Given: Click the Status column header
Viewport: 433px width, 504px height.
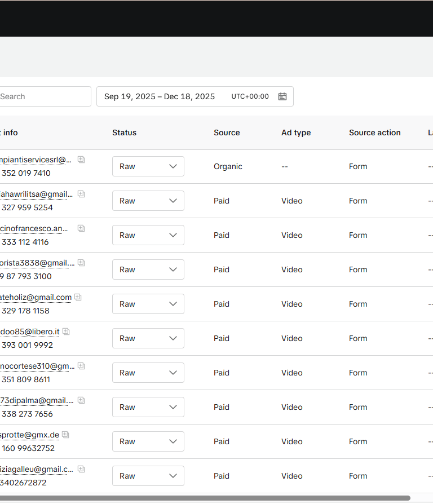Looking at the screenshot, I should 124,132.
